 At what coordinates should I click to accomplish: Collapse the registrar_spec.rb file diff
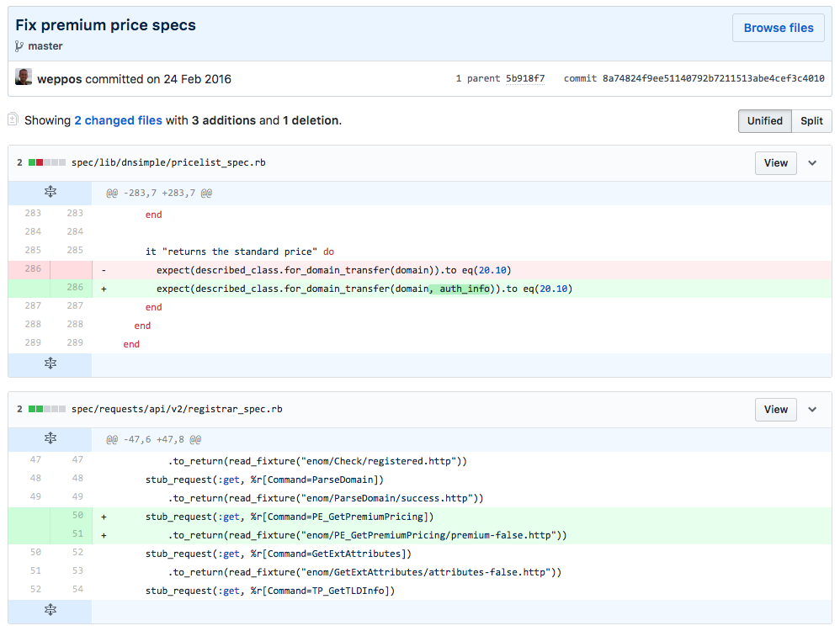coord(812,410)
